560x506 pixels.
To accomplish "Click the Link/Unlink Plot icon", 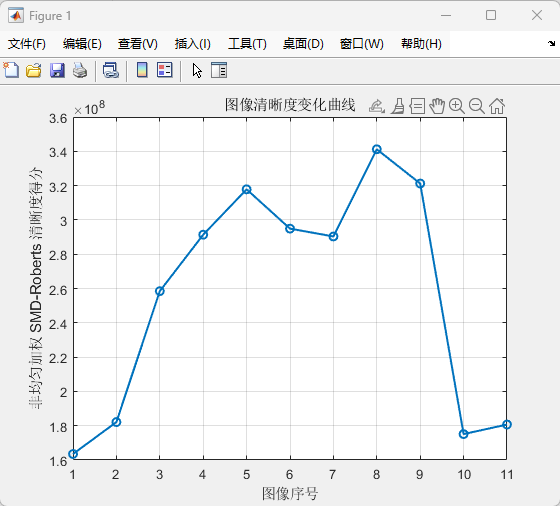I will (111, 70).
